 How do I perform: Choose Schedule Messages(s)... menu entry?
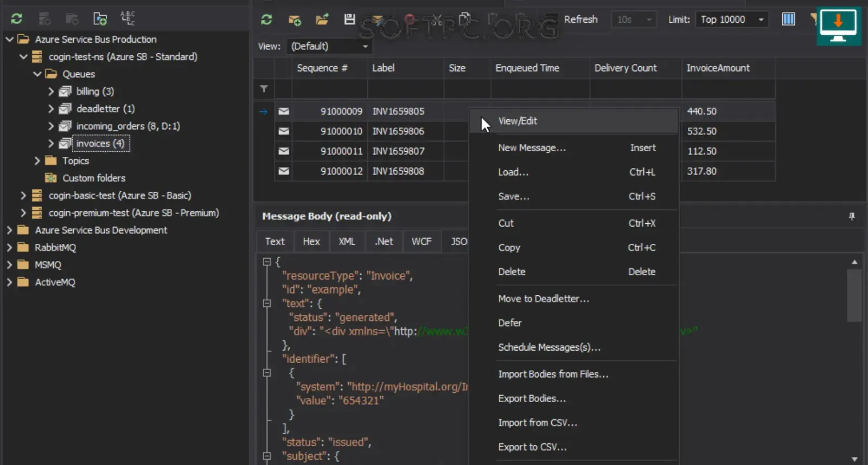(574, 347)
